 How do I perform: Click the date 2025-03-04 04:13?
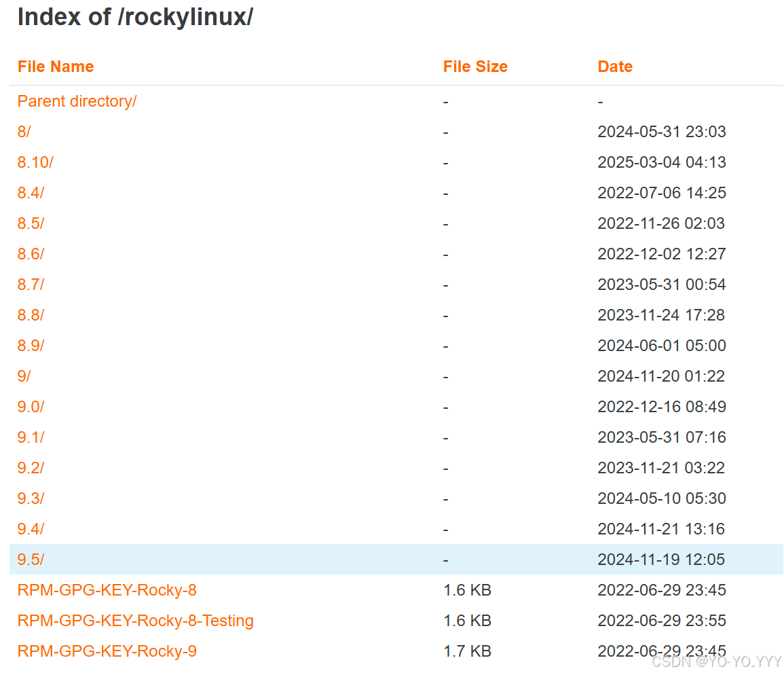(x=662, y=162)
